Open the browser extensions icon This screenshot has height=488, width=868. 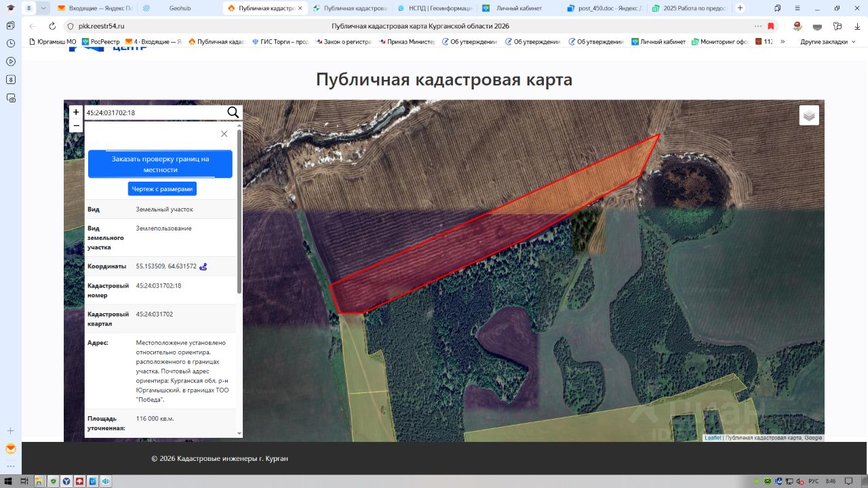pos(838,26)
